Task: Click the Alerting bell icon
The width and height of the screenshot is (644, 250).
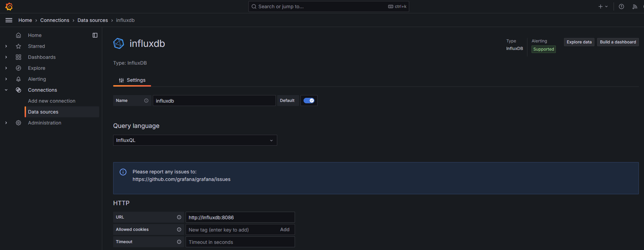Action: tap(18, 79)
